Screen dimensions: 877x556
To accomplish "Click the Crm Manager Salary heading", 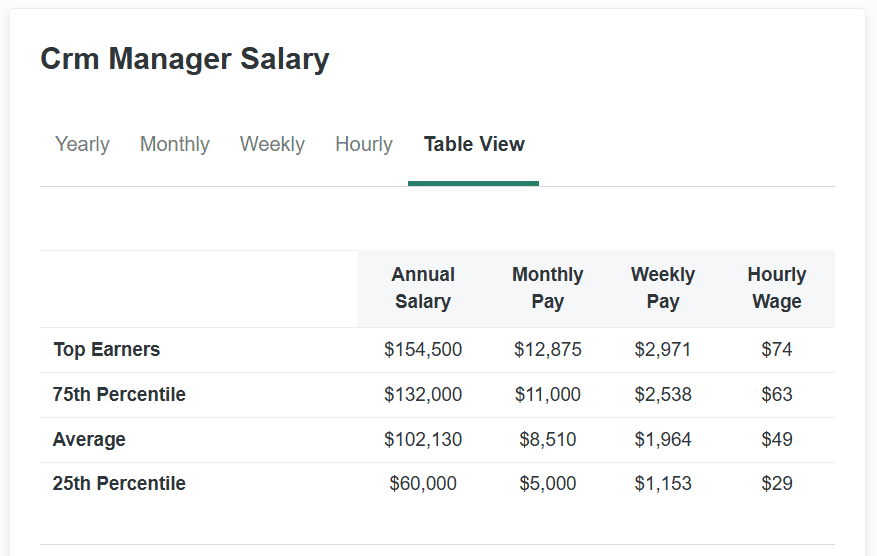I will [185, 59].
